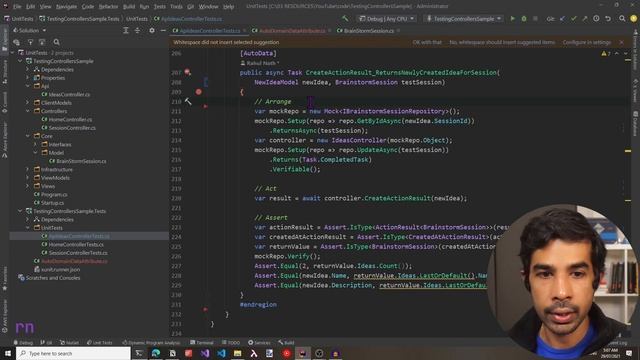The image size is (640, 360).
Task: Run the TestingControllersSample configuration
Action: point(513,19)
